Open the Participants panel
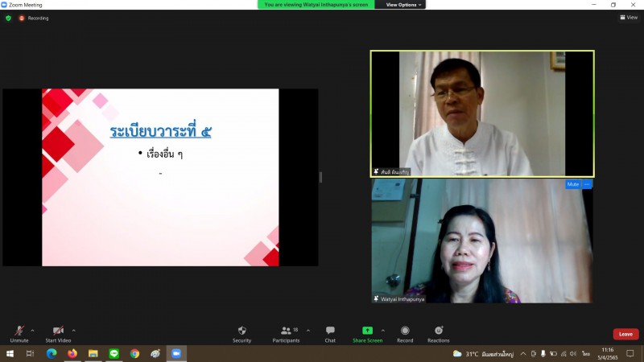 [x=287, y=334]
